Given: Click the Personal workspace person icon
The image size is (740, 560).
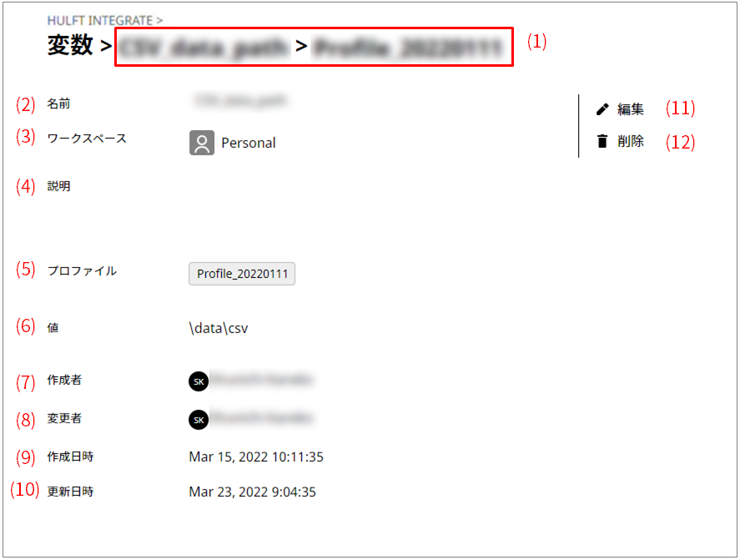Looking at the screenshot, I should coord(202,143).
